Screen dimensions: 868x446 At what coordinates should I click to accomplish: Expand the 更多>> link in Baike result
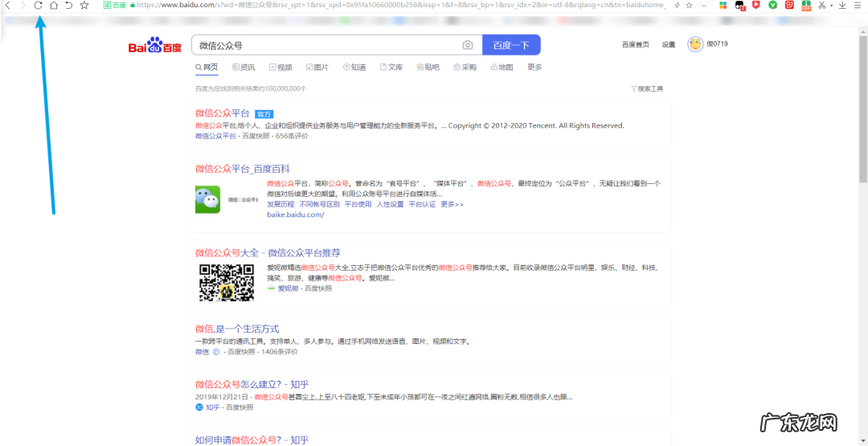(x=452, y=204)
